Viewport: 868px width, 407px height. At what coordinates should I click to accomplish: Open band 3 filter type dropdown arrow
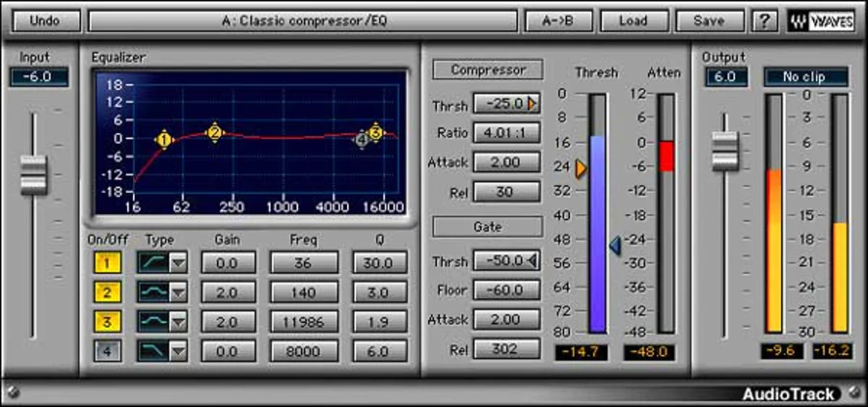[178, 322]
